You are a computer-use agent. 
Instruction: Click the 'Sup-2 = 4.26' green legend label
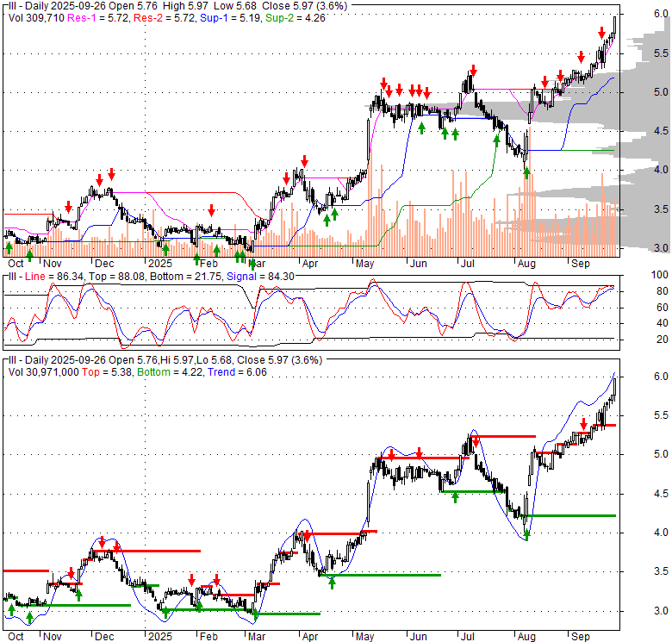coord(296,18)
